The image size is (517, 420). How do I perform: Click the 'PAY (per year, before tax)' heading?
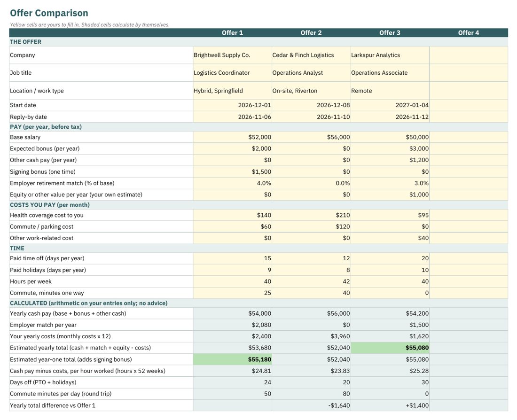tap(46, 127)
